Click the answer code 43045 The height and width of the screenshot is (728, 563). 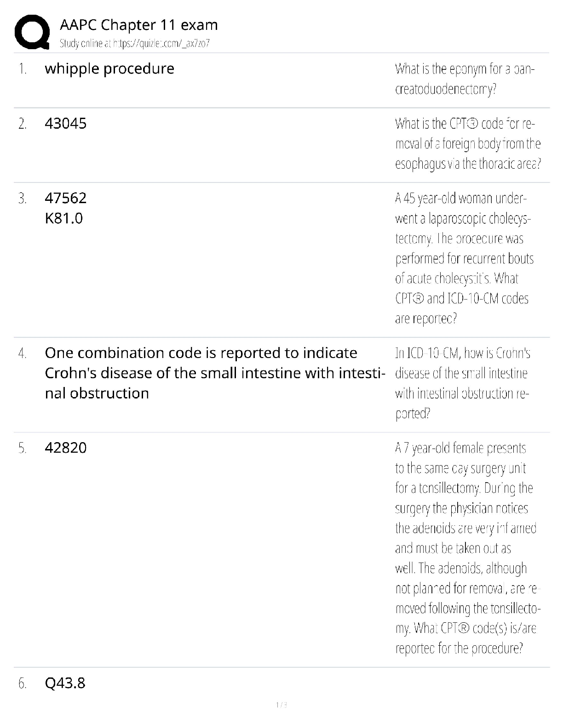click(x=65, y=124)
